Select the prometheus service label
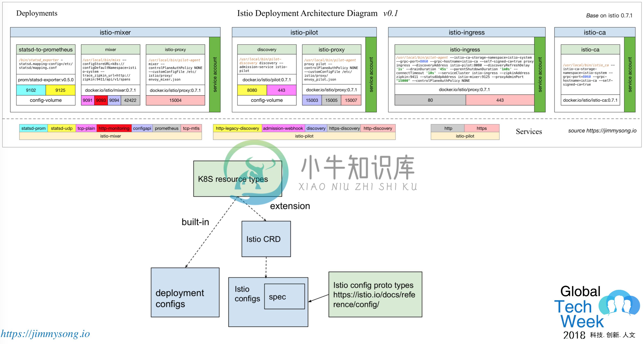The width and height of the screenshot is (644, 344). click(x=167, y=128)
